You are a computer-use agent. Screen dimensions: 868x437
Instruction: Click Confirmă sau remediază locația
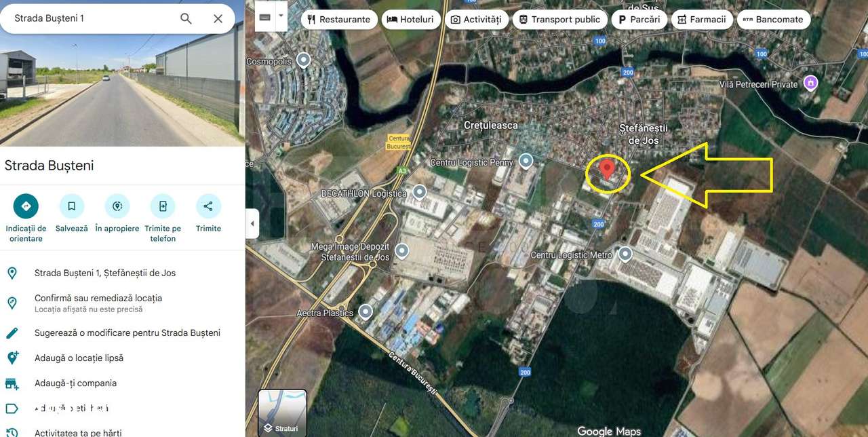pos(98,298)
